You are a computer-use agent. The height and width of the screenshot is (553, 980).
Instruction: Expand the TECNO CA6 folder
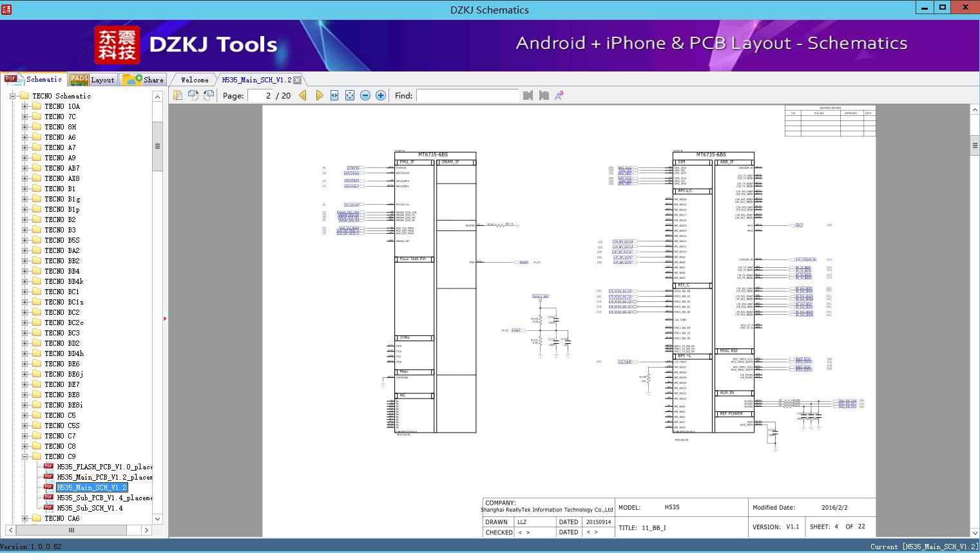24,518
